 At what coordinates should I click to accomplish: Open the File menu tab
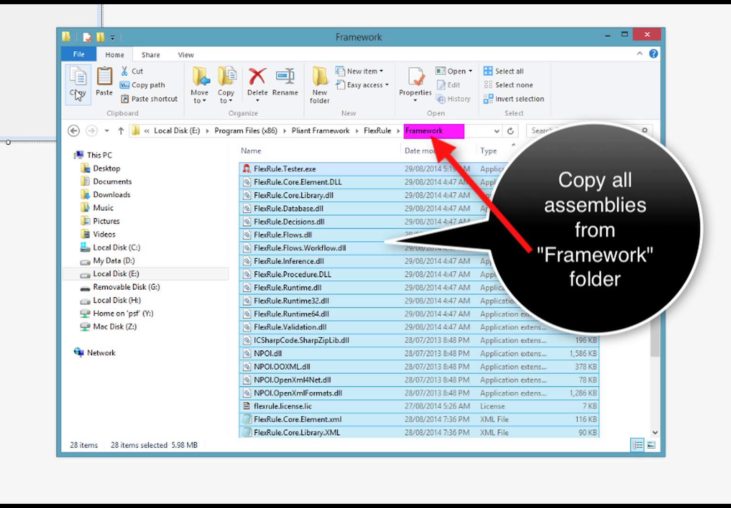[x=78, y=55]
